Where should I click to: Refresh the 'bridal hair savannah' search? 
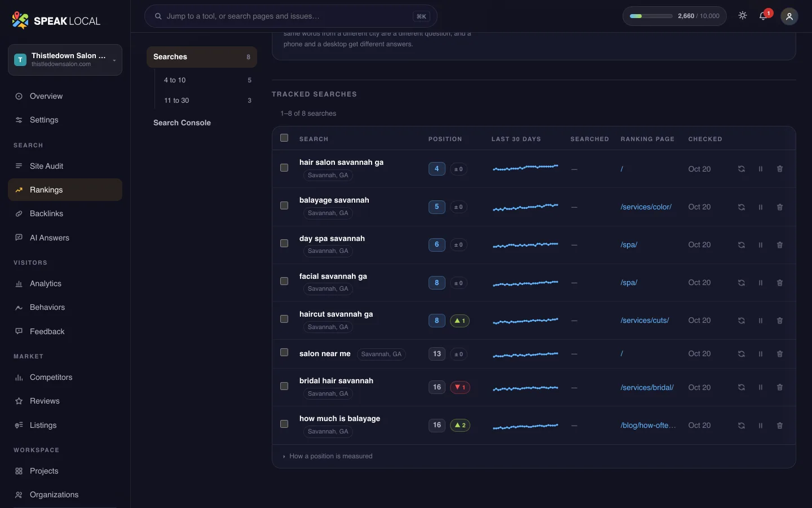(742, 387)
